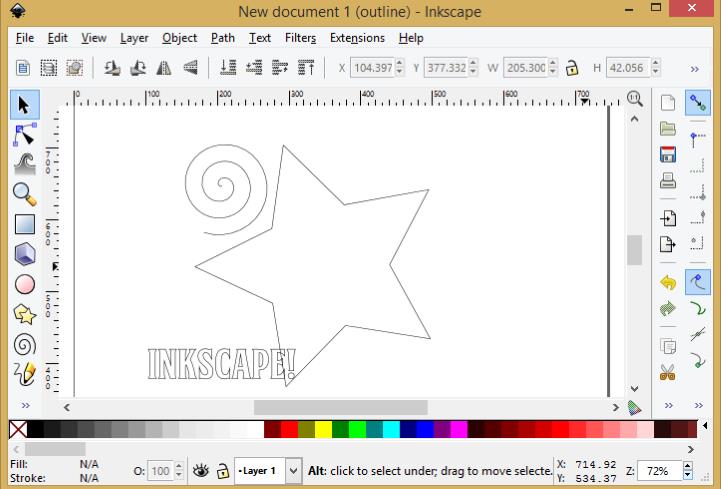The width and height of the screenshot is (721, 489).
Task: Print the document icon
Action: [668, 181]
